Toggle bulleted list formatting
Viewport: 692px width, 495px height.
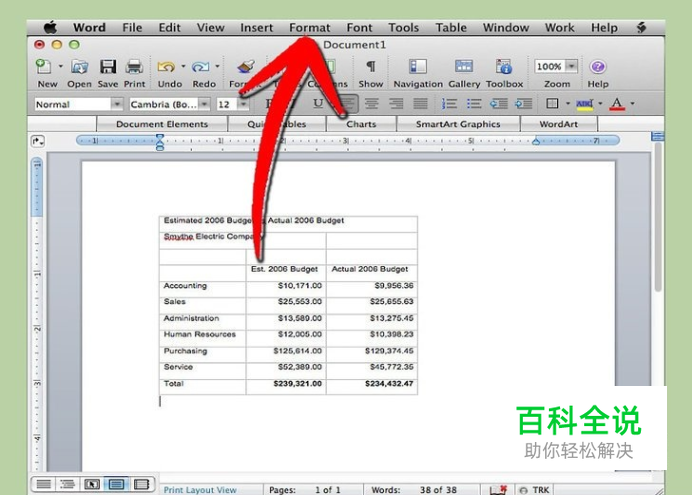(x=474, y=104)
